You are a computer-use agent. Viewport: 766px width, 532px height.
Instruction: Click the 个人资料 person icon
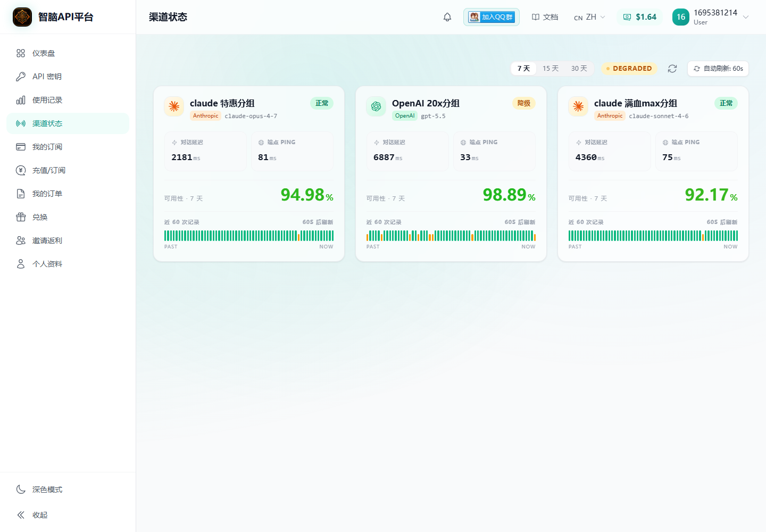click(21, 264)
